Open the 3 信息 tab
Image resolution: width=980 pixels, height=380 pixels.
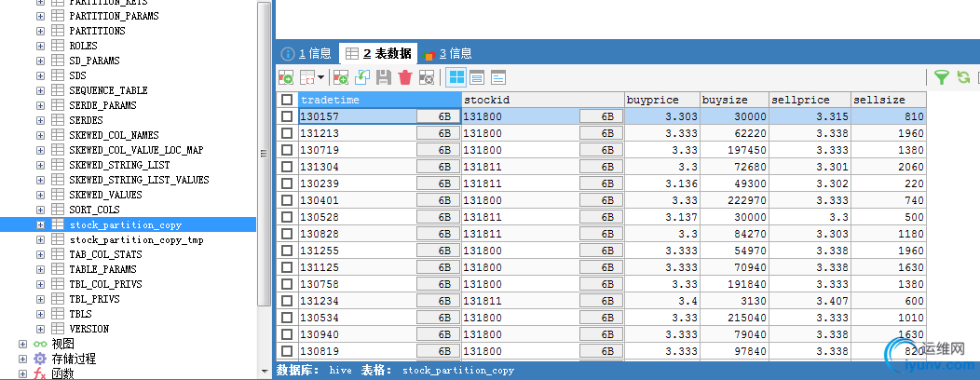pyautogui.click(x=447, y=54)
